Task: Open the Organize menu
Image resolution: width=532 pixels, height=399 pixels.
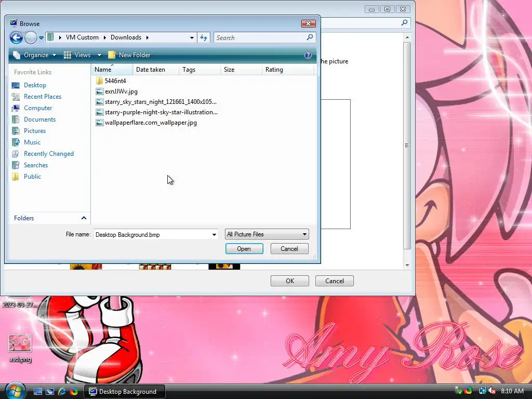Action: pyautogui.click(x=34, y=55)
